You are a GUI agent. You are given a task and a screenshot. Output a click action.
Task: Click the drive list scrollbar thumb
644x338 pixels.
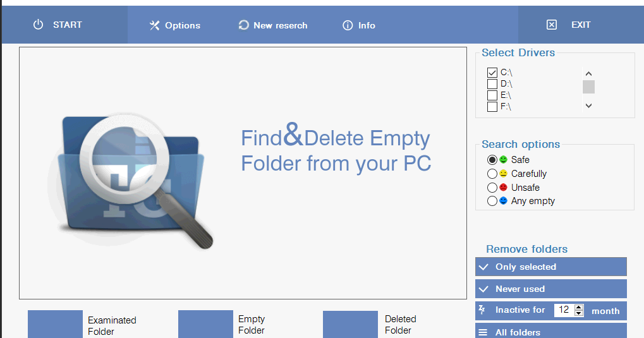click(588, 87)
